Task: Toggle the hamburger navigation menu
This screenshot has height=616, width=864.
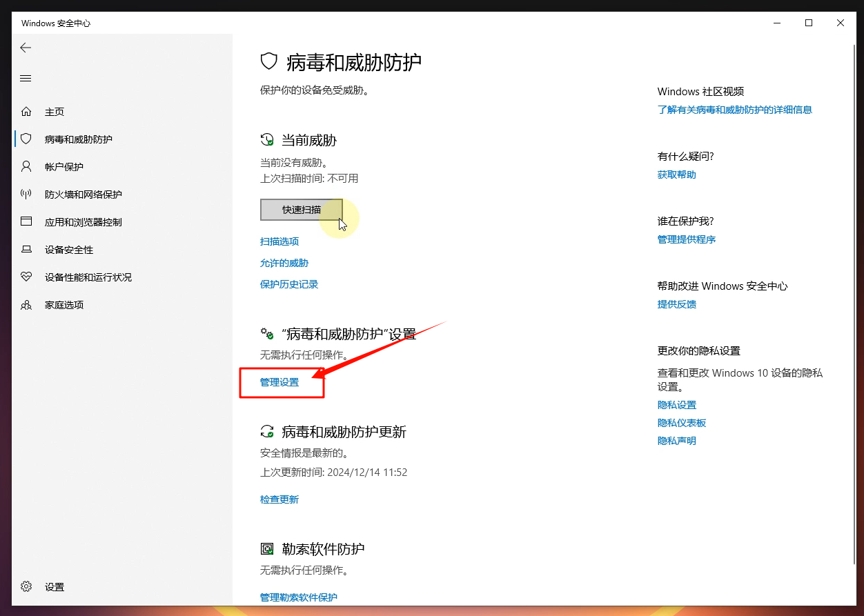Action: (x=26, y=79)
